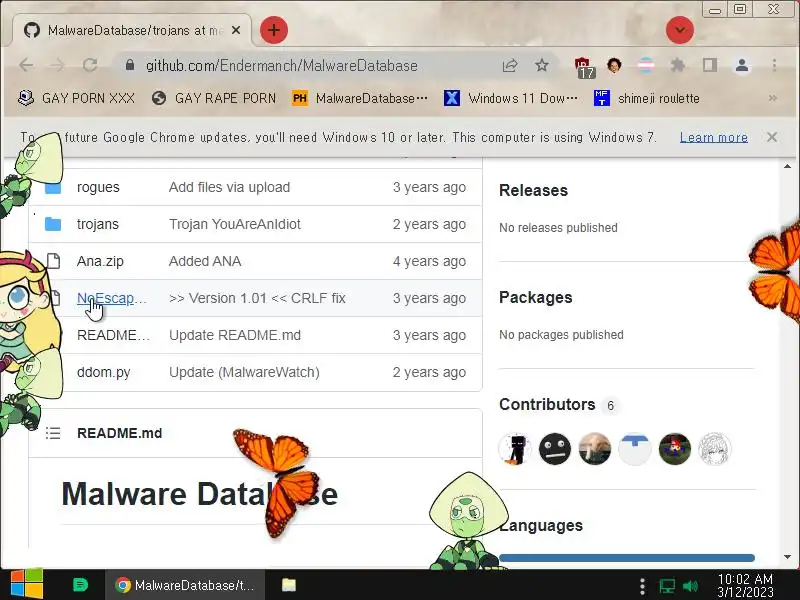
Task: Click the Ana.zip file icon
Action: (54, 261)
